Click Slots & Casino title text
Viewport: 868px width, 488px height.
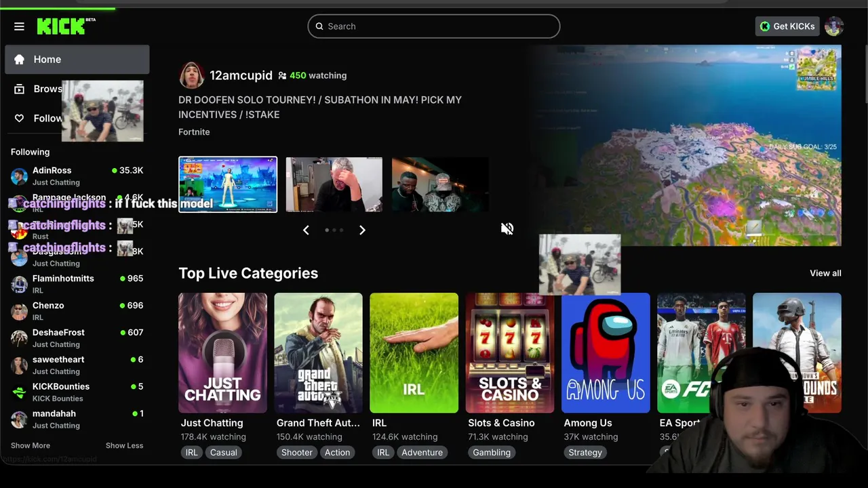[501, 423]
